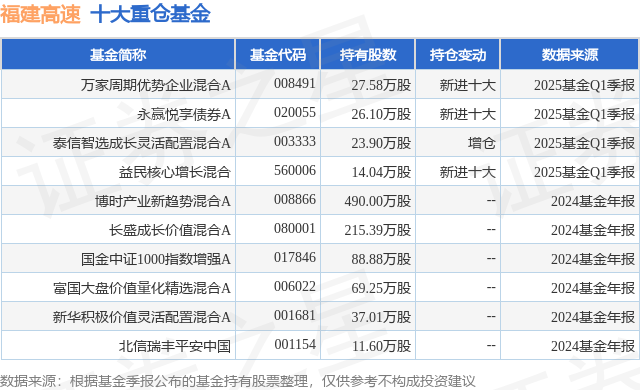Screen dimensions: 640x390
Task: Click the 福建高速 title text
Action: tap(40, 14)
